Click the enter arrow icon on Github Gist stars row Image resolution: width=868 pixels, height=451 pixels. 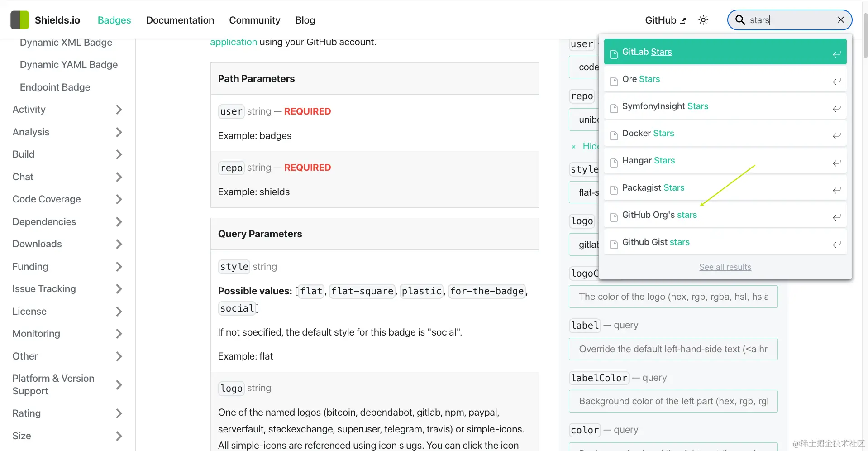[837, 245]
